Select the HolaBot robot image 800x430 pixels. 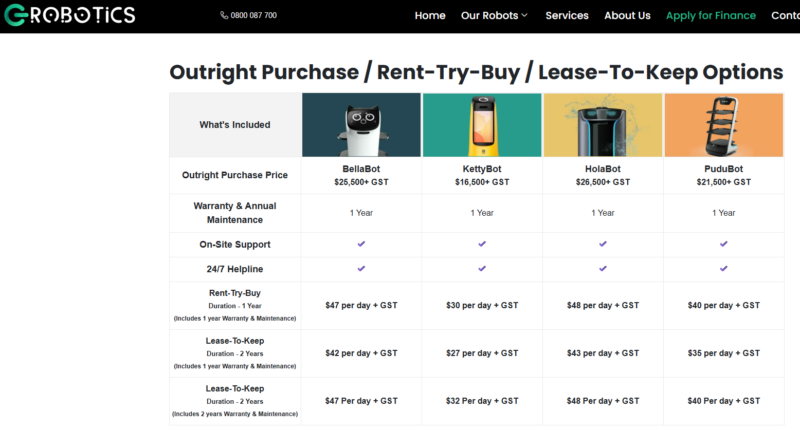pyautogui.click(x=603, y=125)
